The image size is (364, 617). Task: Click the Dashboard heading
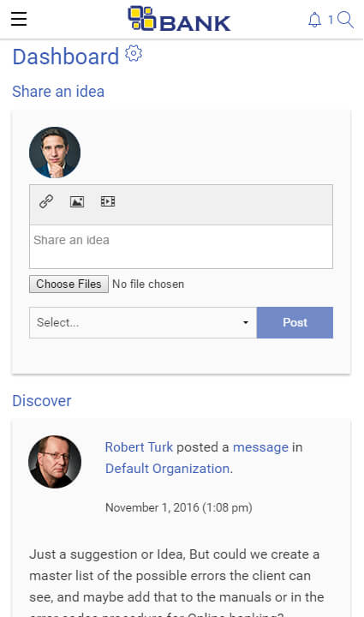pos(66,57)
